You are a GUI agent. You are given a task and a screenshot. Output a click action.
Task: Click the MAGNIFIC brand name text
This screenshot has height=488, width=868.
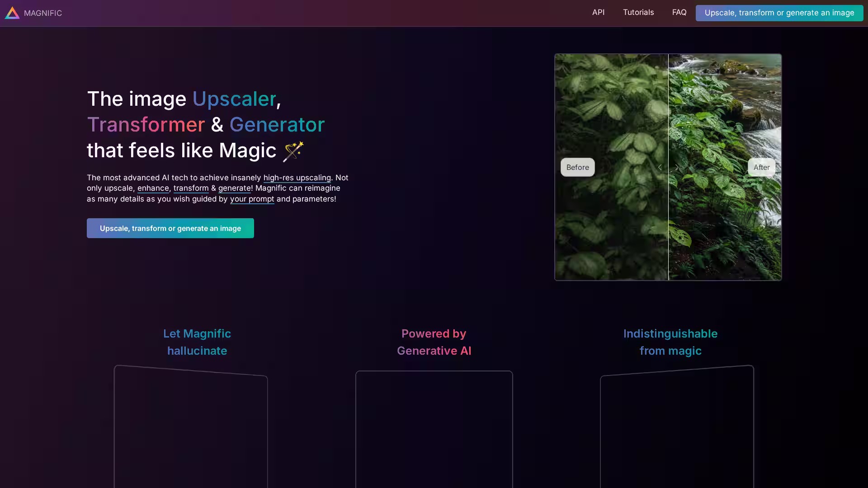[x=43, y=13]
